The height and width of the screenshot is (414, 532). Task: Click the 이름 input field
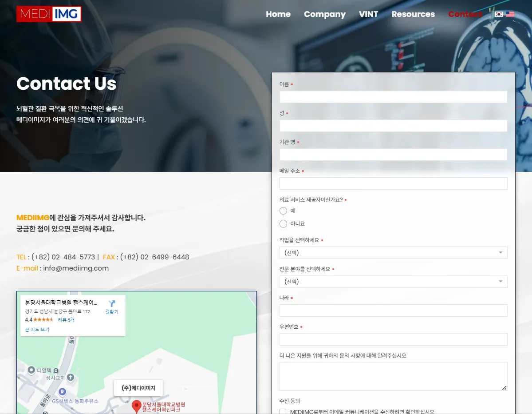(x=393, y=97)
